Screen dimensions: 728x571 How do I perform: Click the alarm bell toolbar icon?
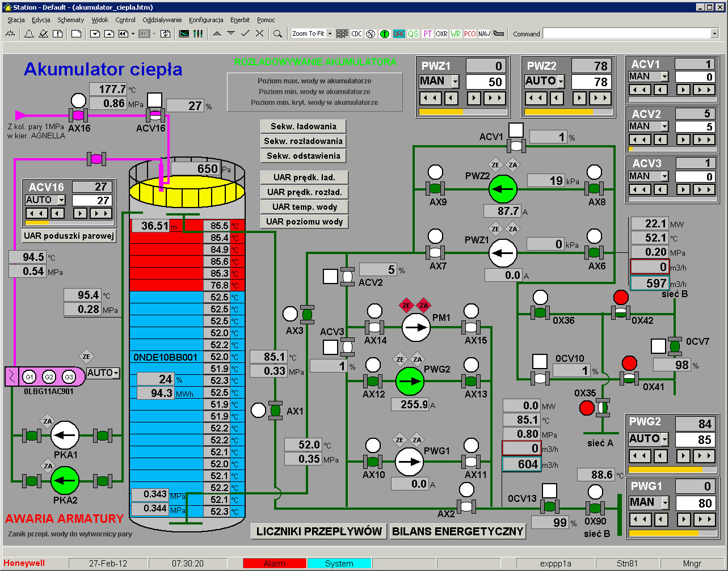(29, 34)
